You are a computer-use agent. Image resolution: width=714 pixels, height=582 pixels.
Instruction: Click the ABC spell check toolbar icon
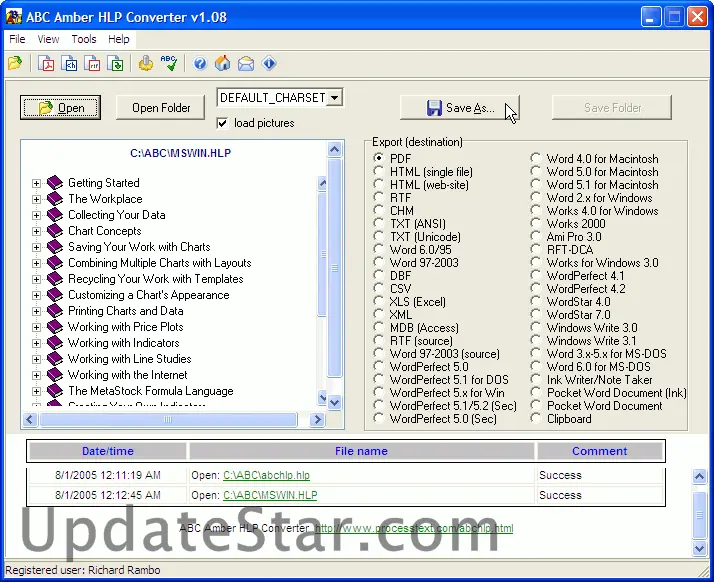[x=169, y=63]
